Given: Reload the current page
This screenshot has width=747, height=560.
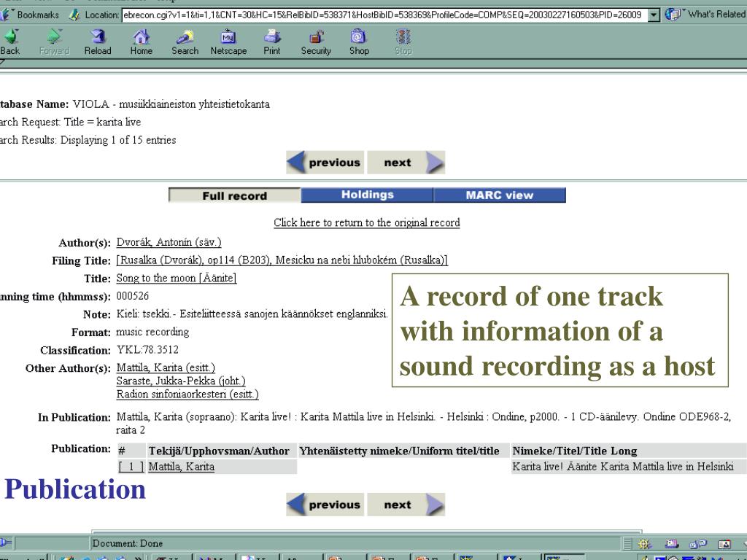Looking at the screenshot, I should click(x=98, y=42).
